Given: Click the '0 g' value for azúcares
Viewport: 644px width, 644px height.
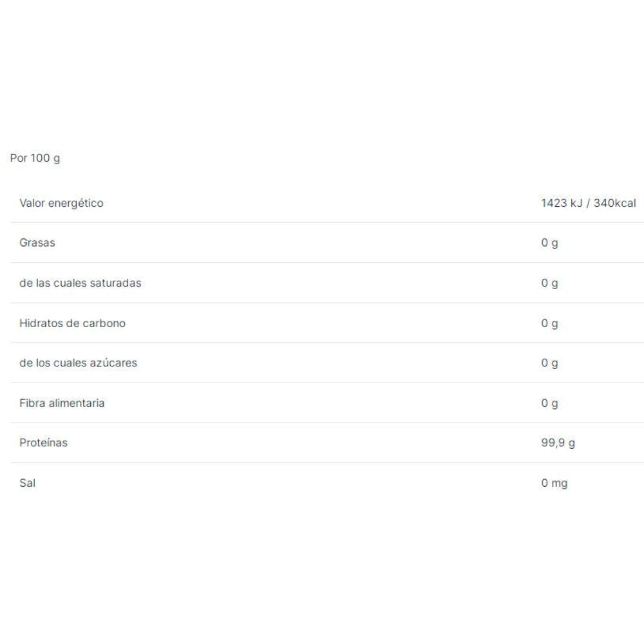Looking at the screenshot, I should tap(549, 363).
